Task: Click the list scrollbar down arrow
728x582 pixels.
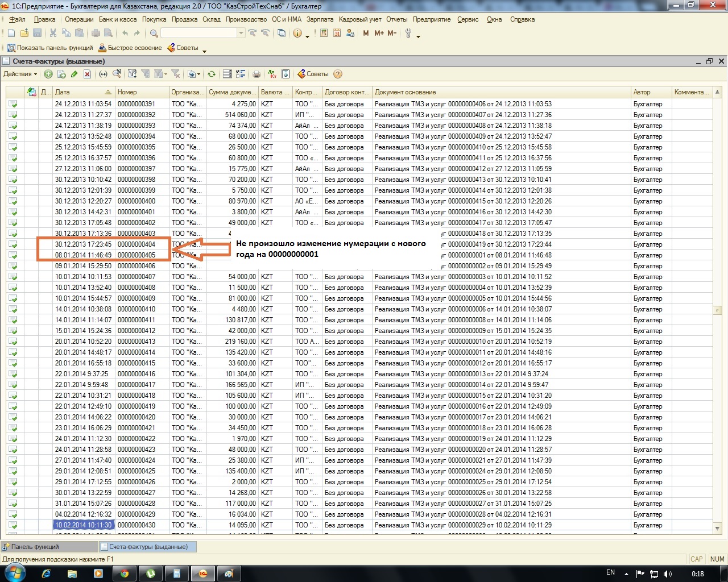Action: click(x=718, y=529)
